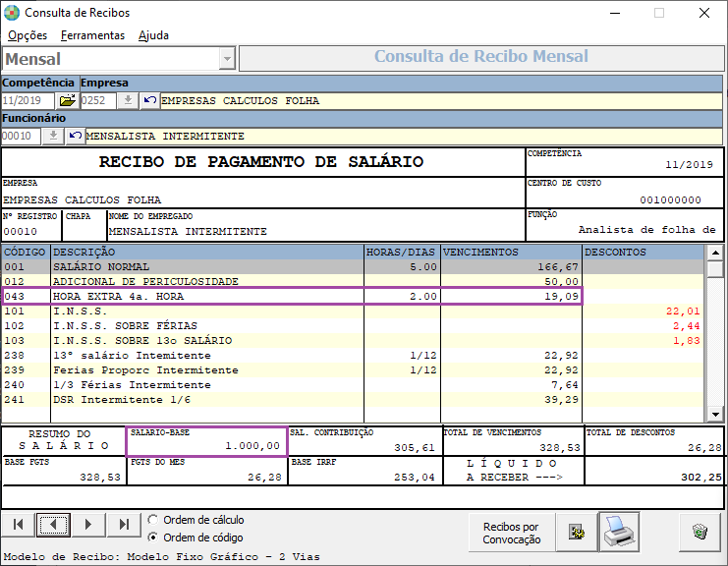Image resolution: width=728 pixels, height=566 pixels.
Task: Click the Modelo de Recibo status text
Action: point(161,557)
